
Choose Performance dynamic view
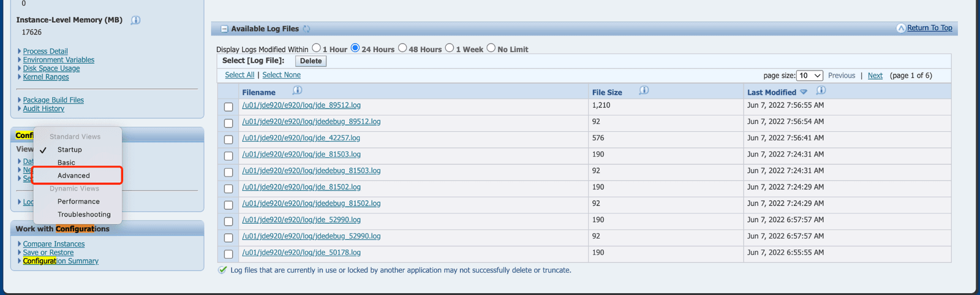click(78, 201)
